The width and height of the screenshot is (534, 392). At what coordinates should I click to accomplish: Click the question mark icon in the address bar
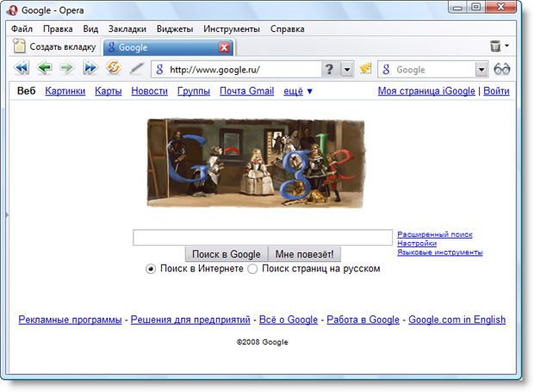[329, 70]
